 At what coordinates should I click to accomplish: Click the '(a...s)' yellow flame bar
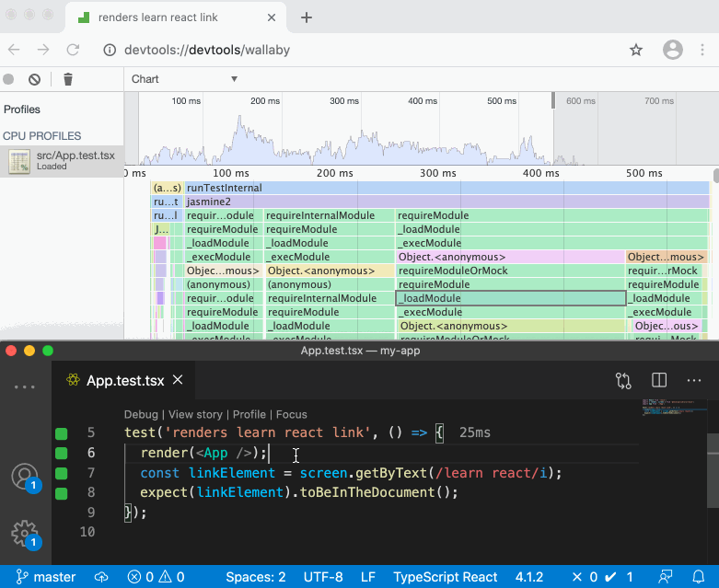coord(168,188)
